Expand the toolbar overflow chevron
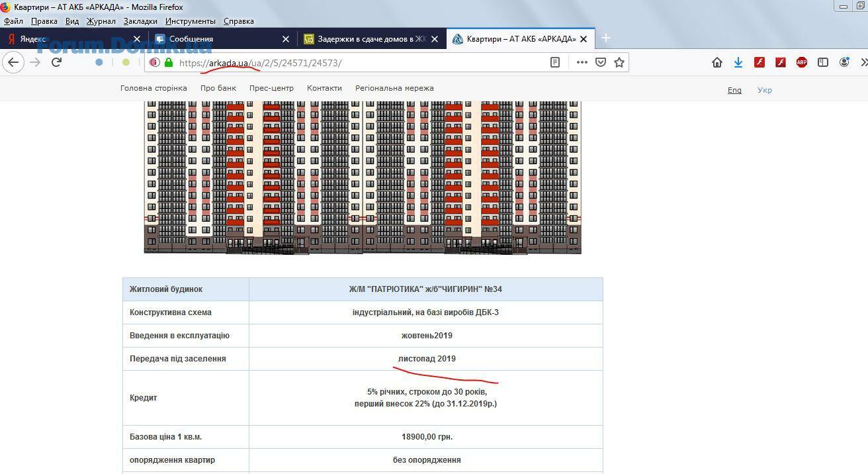868x474 pixels. tap(863, 62)
